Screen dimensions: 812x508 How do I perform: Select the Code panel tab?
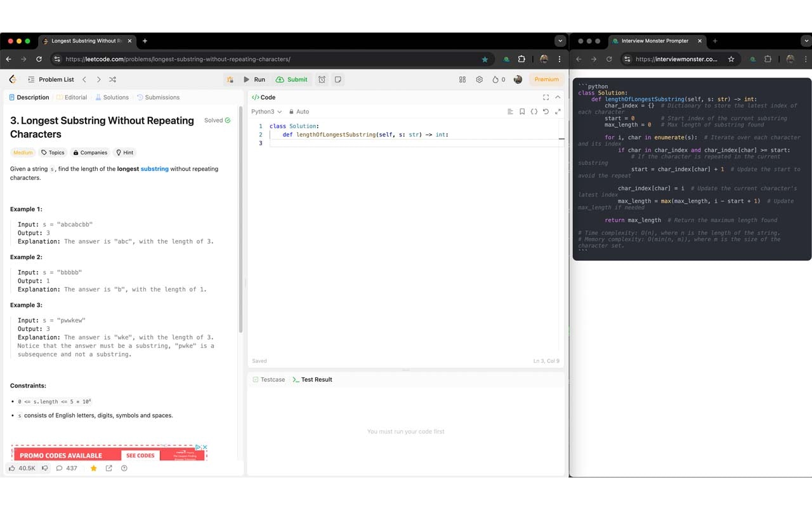click(264, 97)
